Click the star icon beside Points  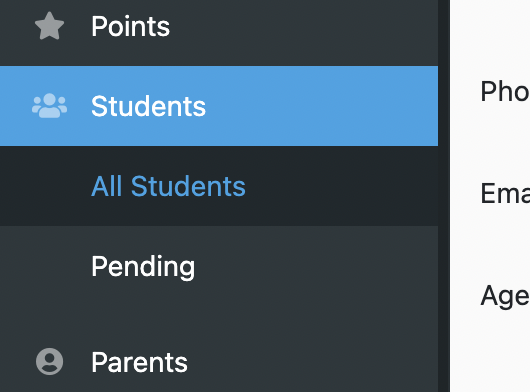point(49,26)
